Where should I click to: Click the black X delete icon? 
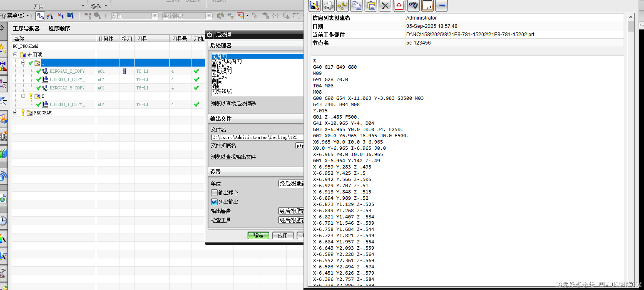click(385, 5)
